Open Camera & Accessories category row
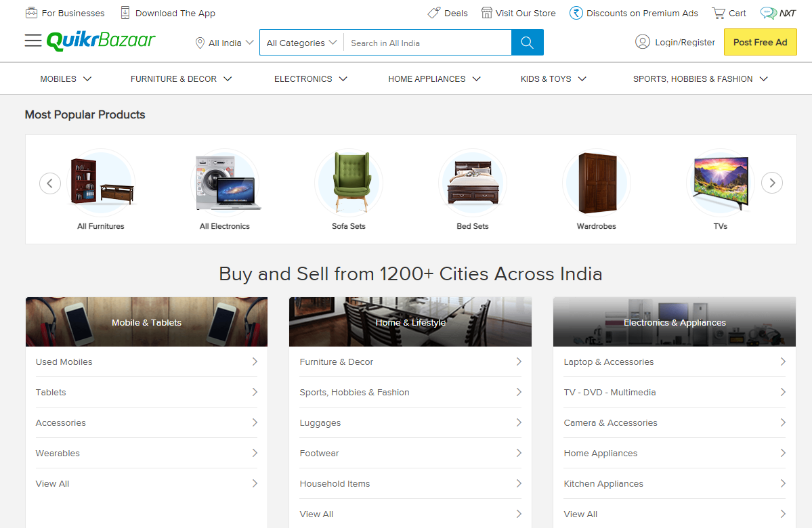This screenshot has height=528, width=812. pyautogui.click(x=675, y=423)
